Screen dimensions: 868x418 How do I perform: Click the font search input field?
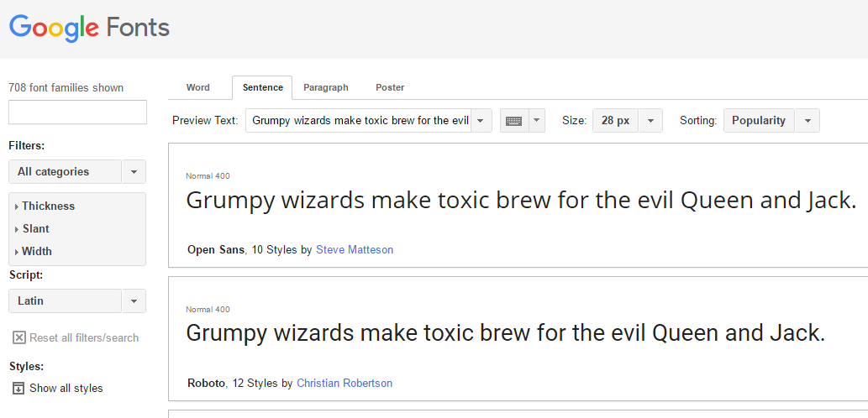click(x=77, y=112)
